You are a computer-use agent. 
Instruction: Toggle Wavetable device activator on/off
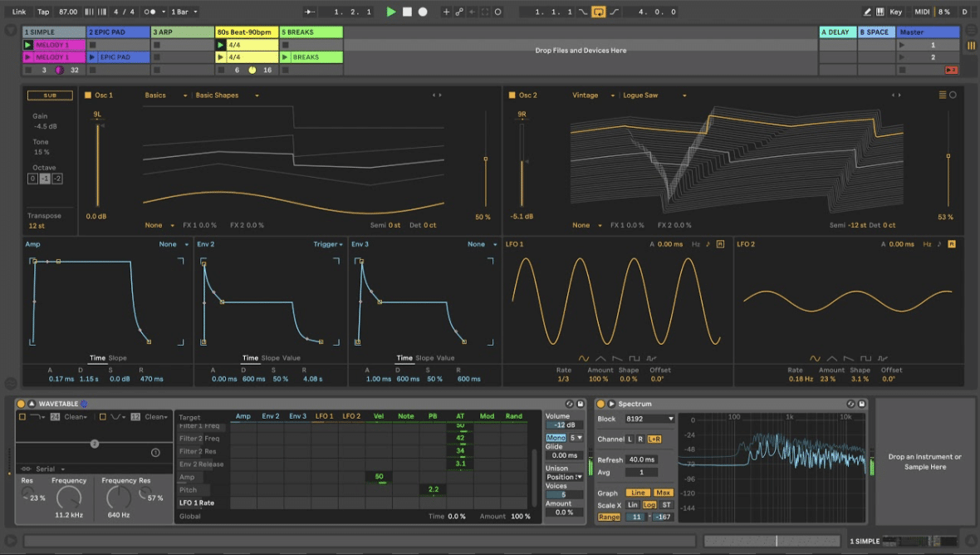pyautogui.click(x=21, y=405)
